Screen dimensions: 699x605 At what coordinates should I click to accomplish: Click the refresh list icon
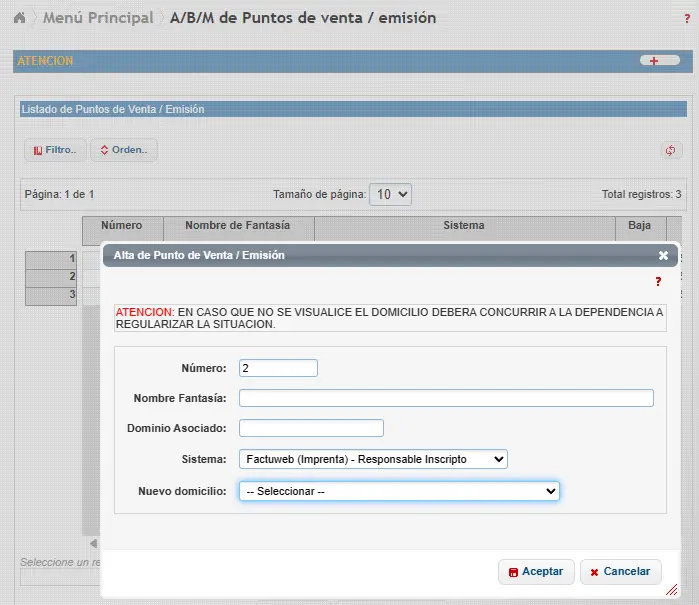coord(671,151)
